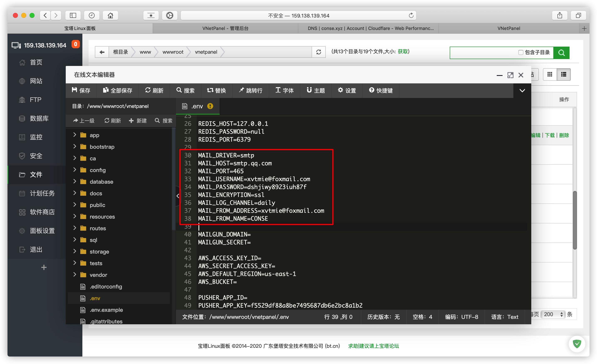Click the refresh icon beside path bar

point(319,52)
